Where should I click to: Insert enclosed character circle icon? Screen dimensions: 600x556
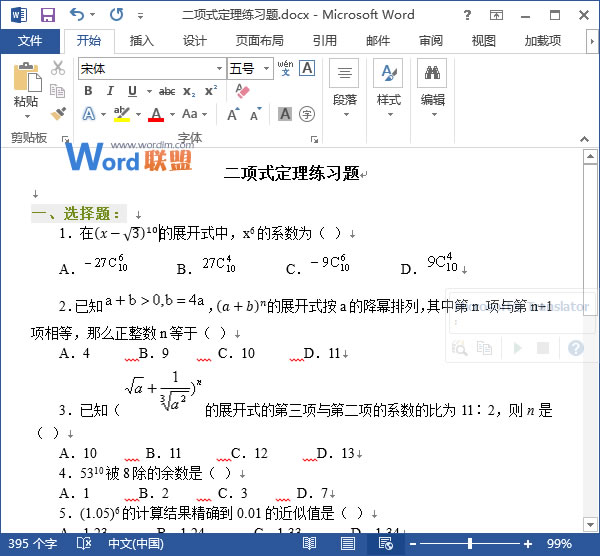pos(307,114)
